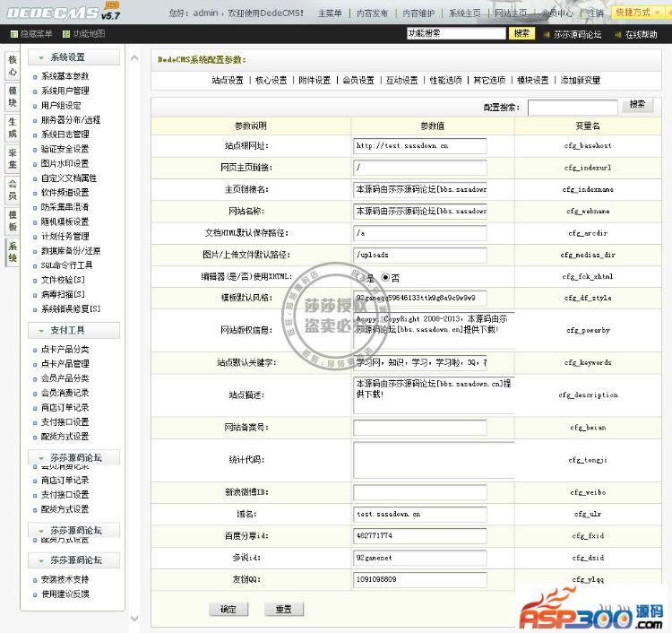Image resolution: width=672 pixels, height=633 pixels.
Task: Open 主菜单 in the top navigation
Action: click(330, 13)
